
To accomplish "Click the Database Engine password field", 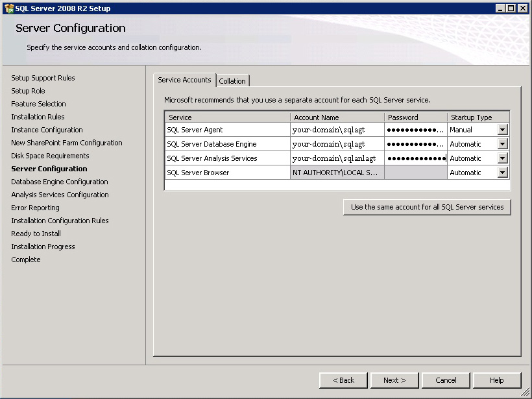I will pos(416,144).
